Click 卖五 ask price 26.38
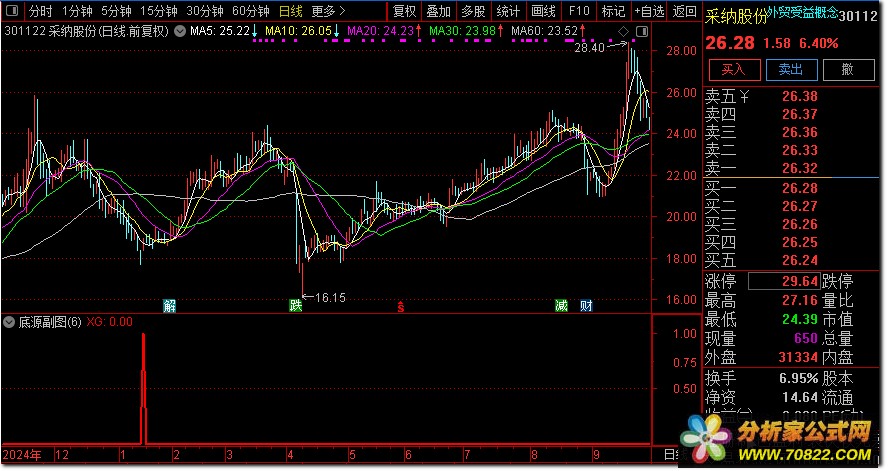 [800, 97]
